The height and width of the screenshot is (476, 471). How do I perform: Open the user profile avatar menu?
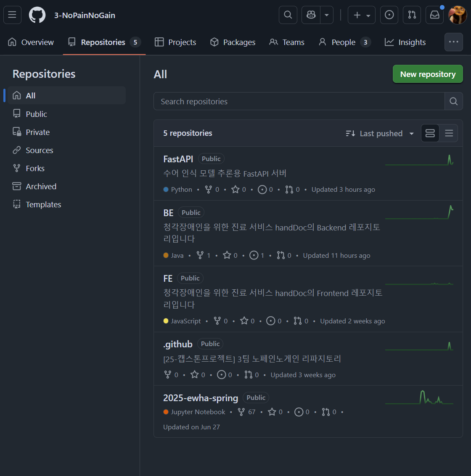(458, 15)
